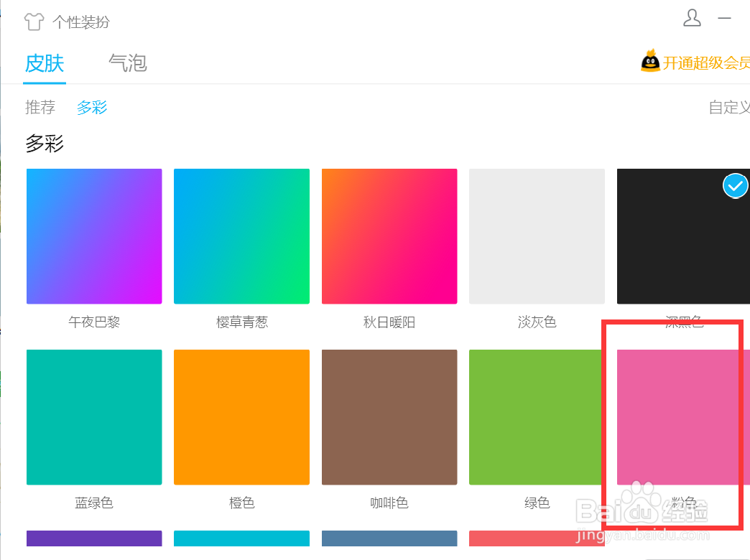Select the 樱草青葱 gradient skin
The width and height of the screenshot is (750, 560).
click(x=241, y=236)
